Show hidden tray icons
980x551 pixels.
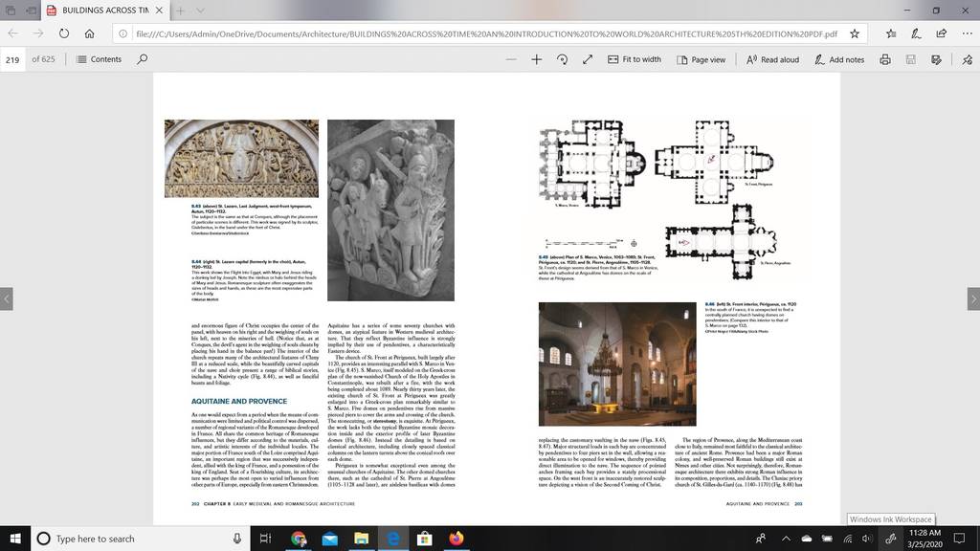(x=787, y=539)
